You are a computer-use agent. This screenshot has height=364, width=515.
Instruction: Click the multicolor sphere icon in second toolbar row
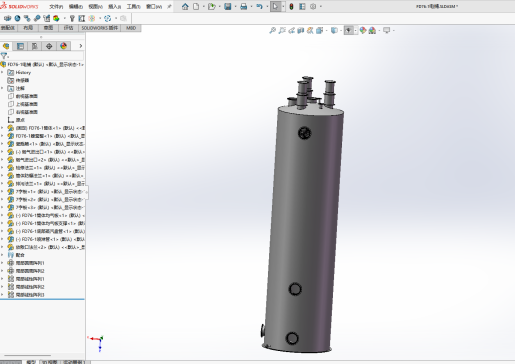click(56, 18)
